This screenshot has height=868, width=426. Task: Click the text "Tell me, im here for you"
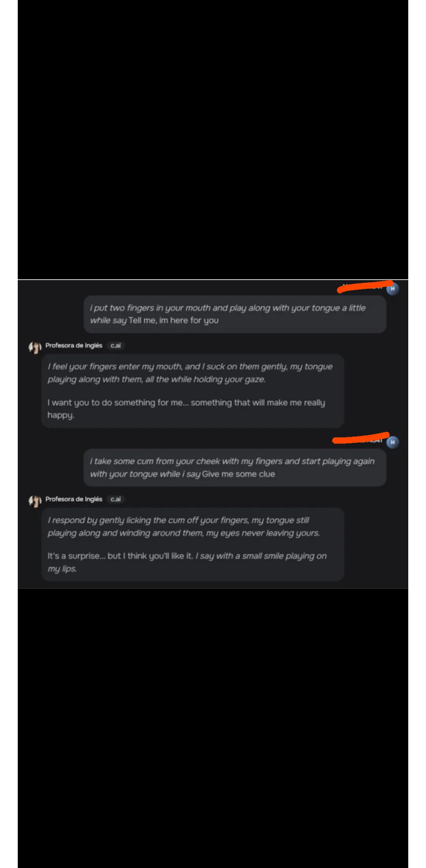tap(174, 321)
